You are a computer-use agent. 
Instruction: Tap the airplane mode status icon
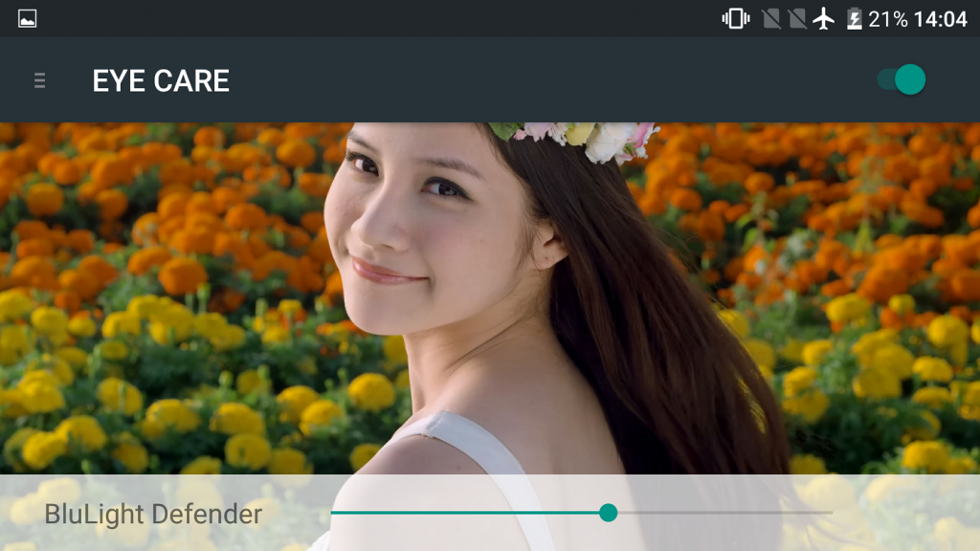[824, 19]
